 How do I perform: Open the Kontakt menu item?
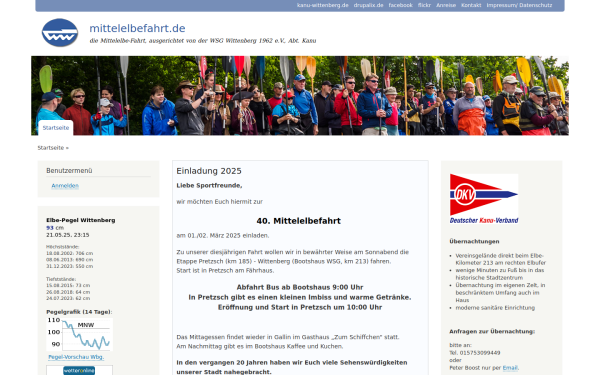(471, 5)
